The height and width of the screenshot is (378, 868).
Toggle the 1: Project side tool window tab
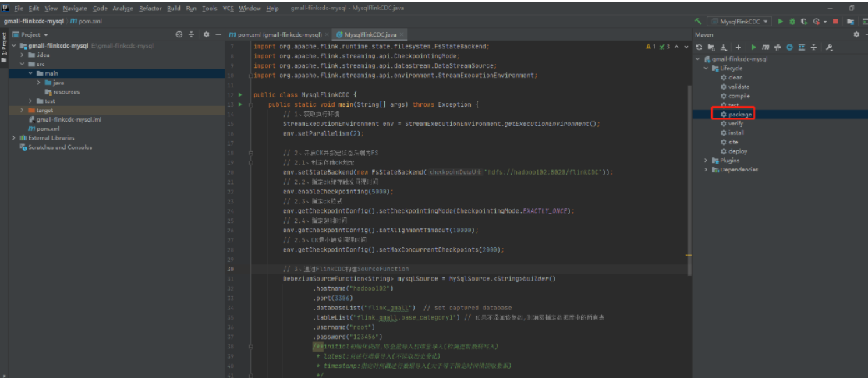click(x=4, y=47)
